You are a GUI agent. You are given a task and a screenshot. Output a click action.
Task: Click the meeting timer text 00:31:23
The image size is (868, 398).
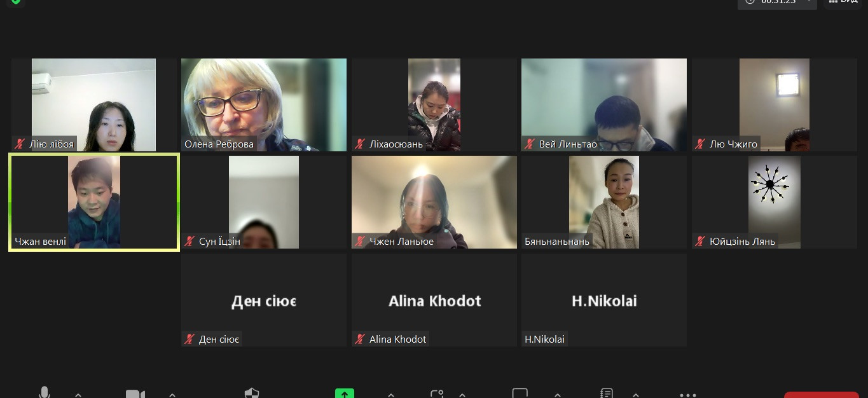coord(778,2)
